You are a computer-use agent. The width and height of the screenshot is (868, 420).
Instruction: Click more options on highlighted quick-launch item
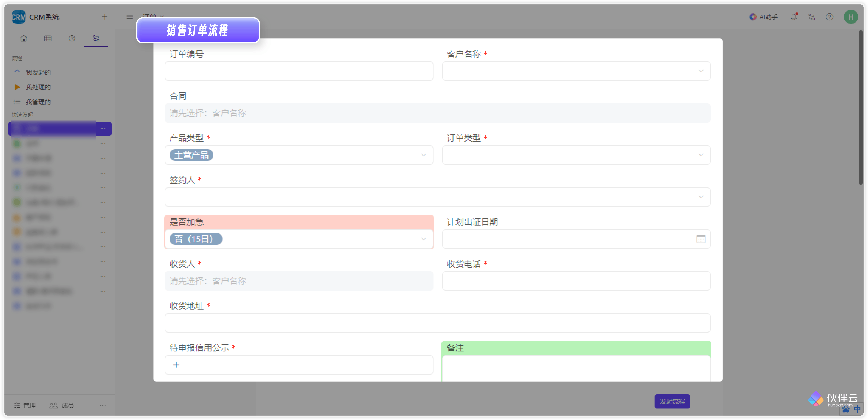[103, 129]
